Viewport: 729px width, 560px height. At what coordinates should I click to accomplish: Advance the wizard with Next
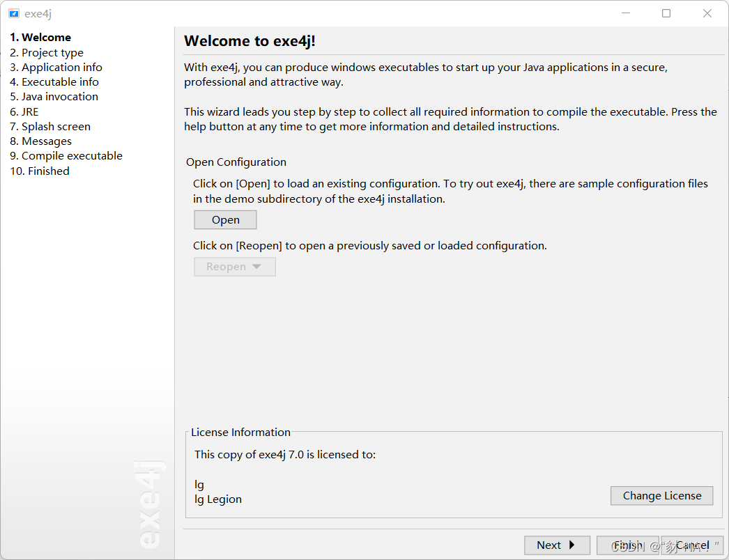pos(557,545)
